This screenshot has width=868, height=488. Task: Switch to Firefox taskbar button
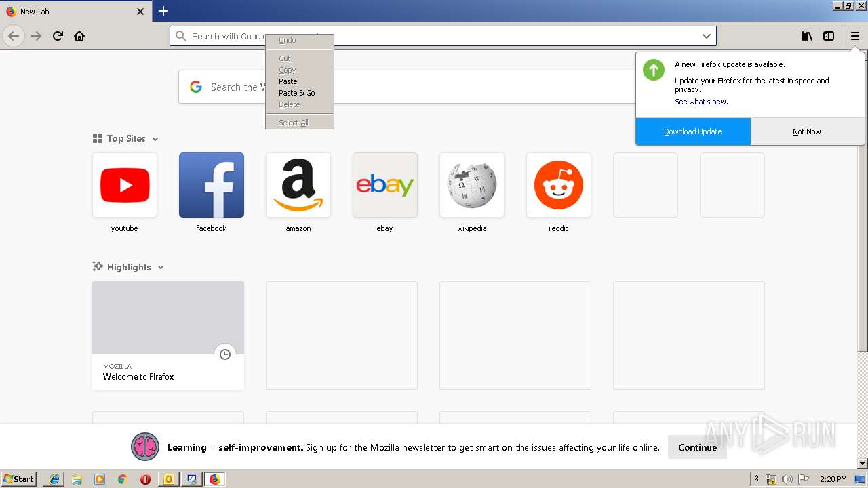click(x=215, y=479)
